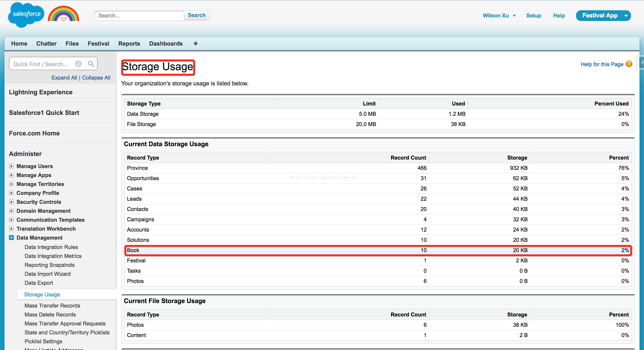This screenshot has width=644, height=350.
Task: Focus the global Search input field
Action: tap(140, 15)
